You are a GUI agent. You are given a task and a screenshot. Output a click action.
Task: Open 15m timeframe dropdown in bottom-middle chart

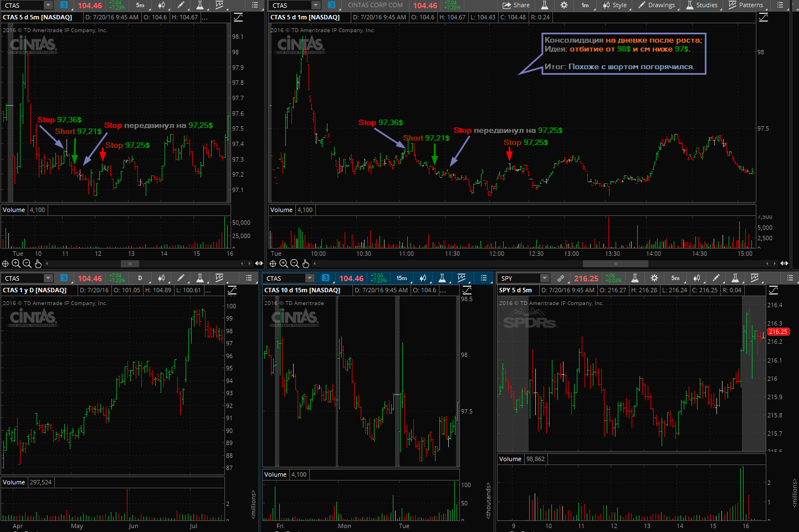point(402,278)
